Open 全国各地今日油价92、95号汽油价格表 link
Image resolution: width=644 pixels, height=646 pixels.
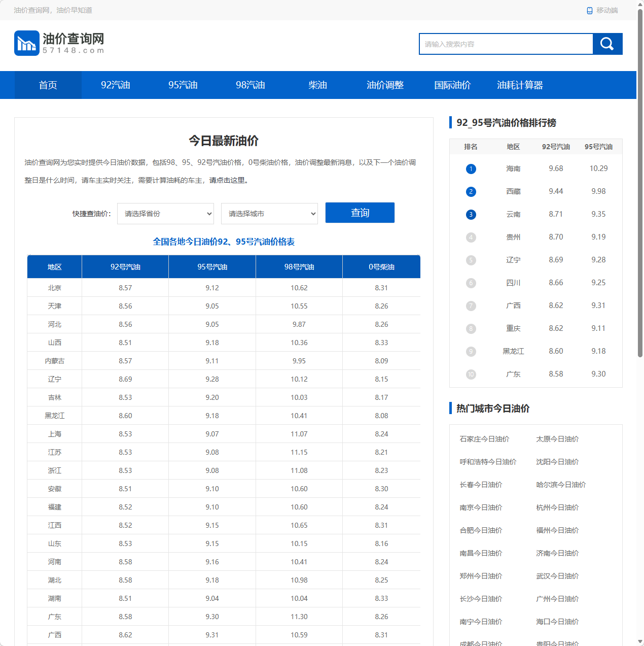point(224,242)
